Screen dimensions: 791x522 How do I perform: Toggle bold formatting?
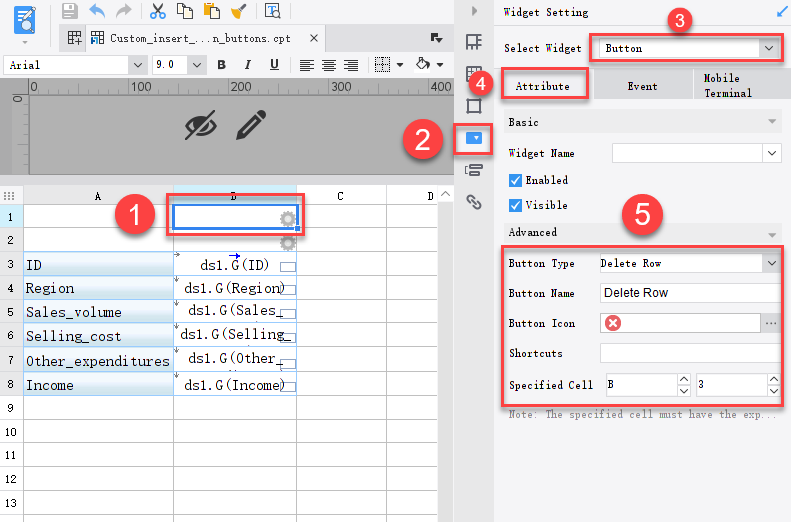click(221, 65)
